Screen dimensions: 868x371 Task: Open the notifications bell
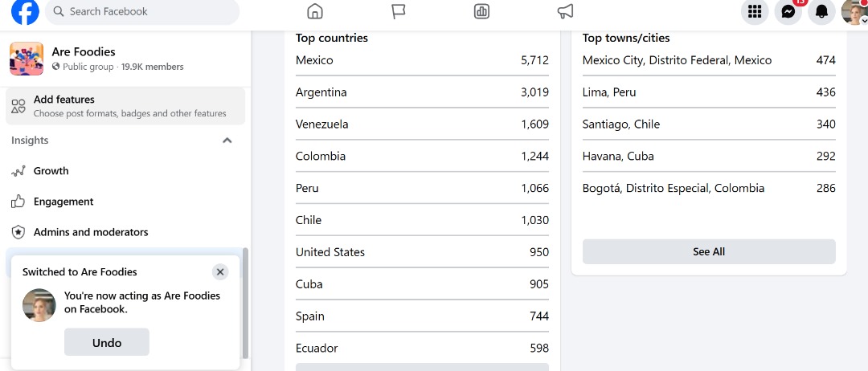[821, 11]
